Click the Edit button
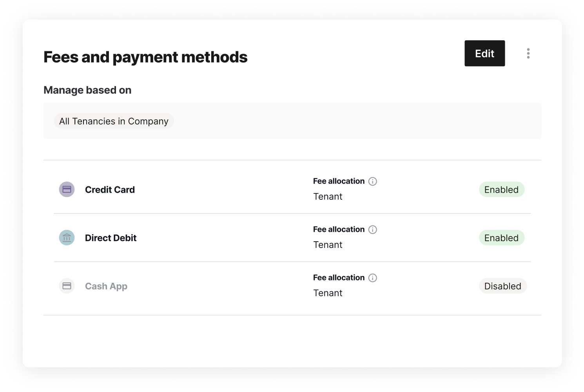 (x=484, y=53)
